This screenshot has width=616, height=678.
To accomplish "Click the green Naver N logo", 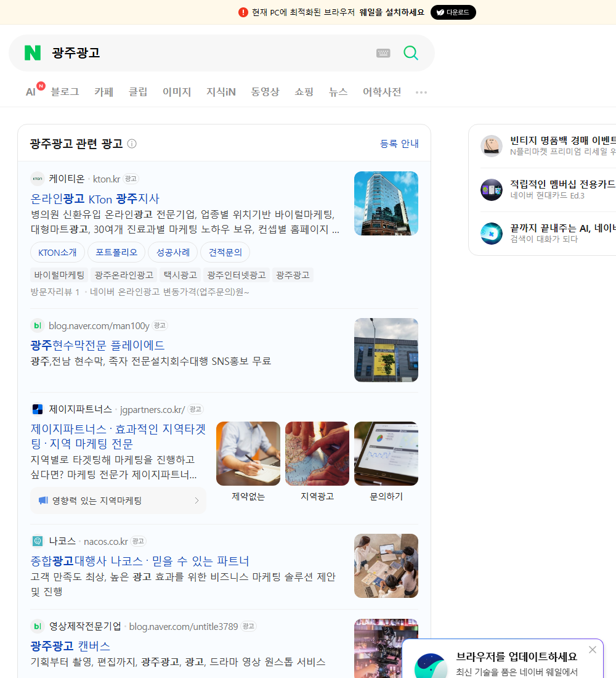I will [33, 53].
